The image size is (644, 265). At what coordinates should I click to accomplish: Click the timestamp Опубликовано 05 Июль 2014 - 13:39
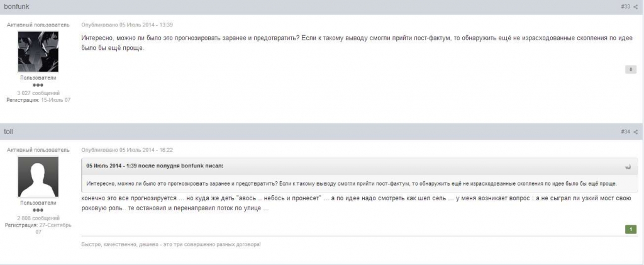click(x=127, y=25)
